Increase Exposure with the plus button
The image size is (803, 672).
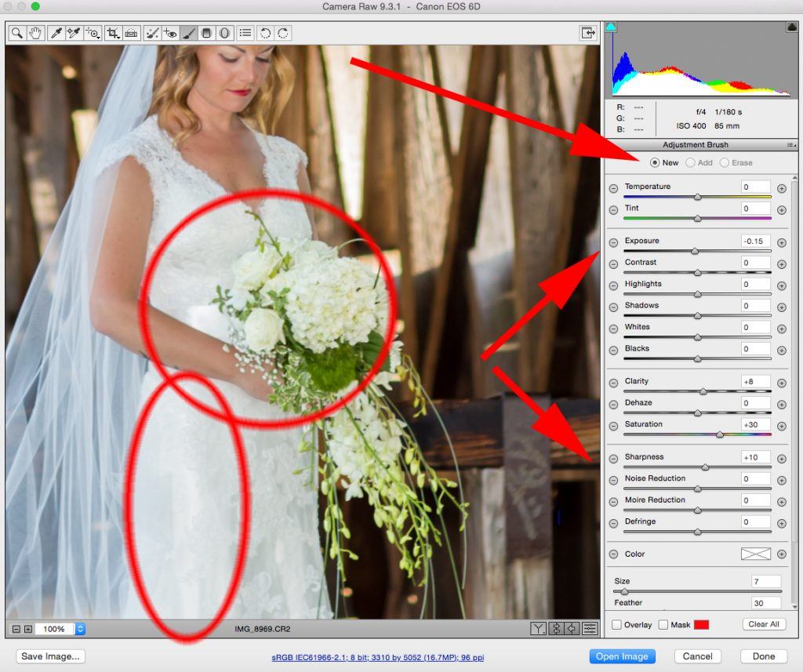tap(781, 242)
